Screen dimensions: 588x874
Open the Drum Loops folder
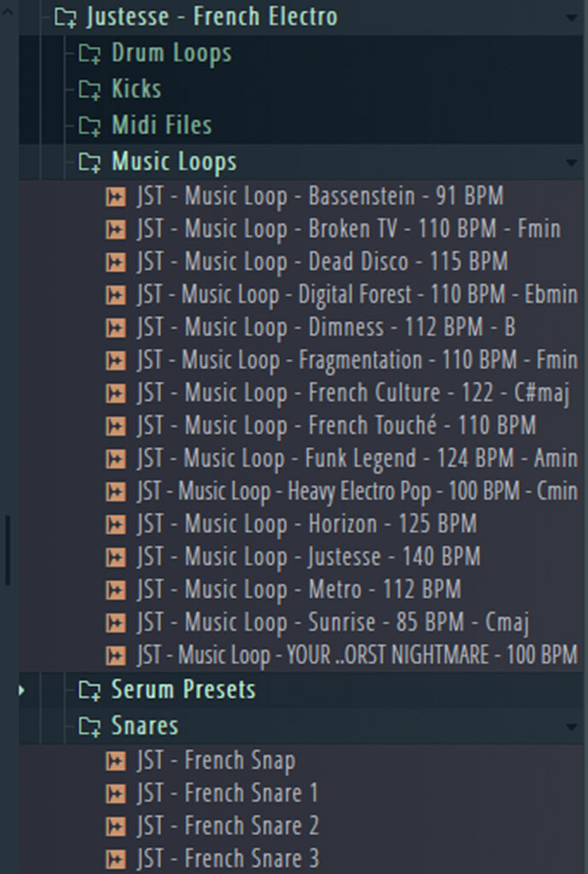pyautogui.click(x=171, y=54)
